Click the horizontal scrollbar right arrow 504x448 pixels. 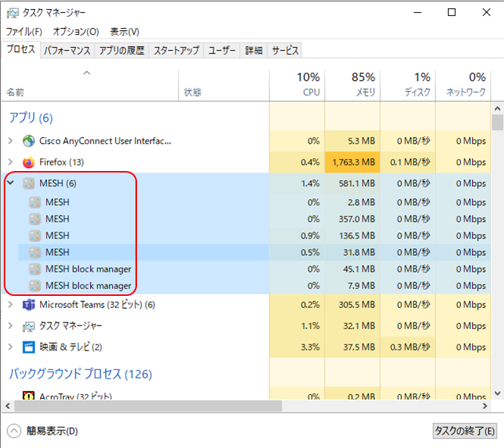pos(485,406)
